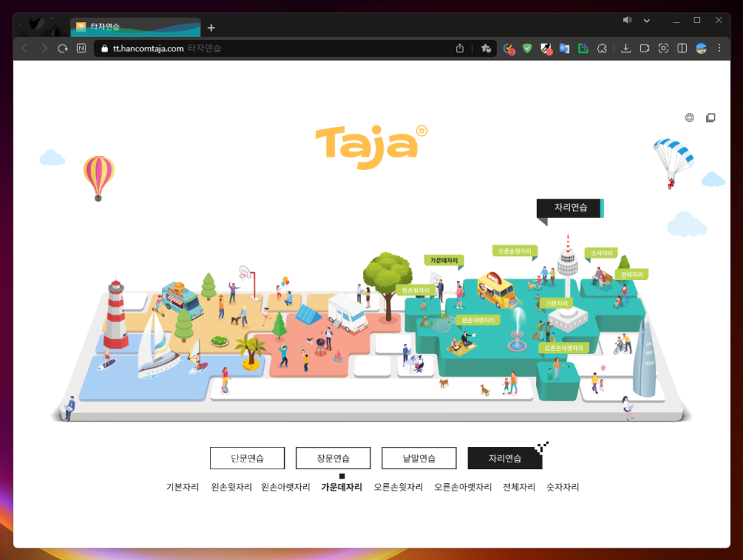Viewport: 743px width, 560px height.
Task: Open the three-dot browser menu
Action: [x=719, y=48]
